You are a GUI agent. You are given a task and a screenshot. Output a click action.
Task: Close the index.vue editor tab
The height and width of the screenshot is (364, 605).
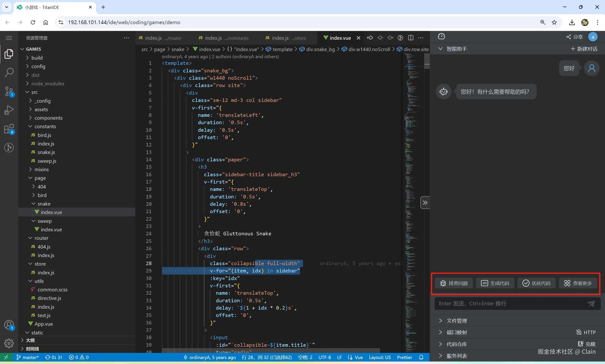pos(358,38)
